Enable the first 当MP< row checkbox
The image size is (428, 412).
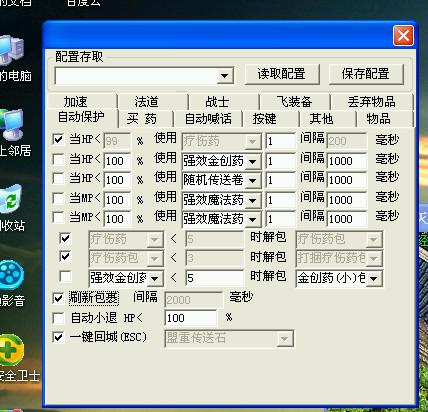coord(58,198)
